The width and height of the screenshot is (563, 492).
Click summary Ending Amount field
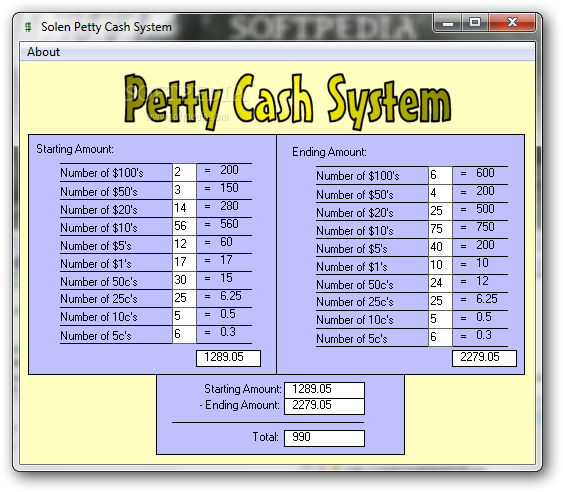[324, 406]
